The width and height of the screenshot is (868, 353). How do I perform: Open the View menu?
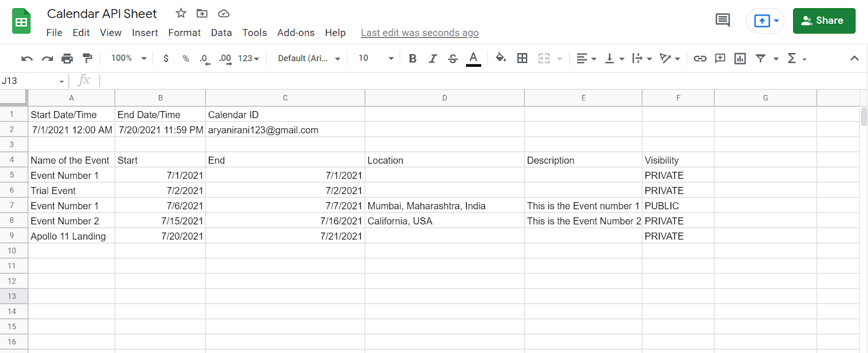(111, 33)
